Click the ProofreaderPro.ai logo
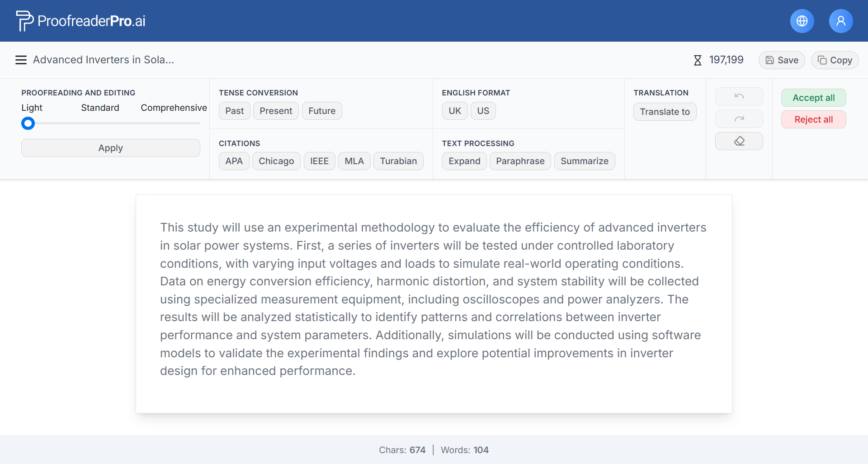The width and height of the screenshot is (868, 464). point(81,21)
